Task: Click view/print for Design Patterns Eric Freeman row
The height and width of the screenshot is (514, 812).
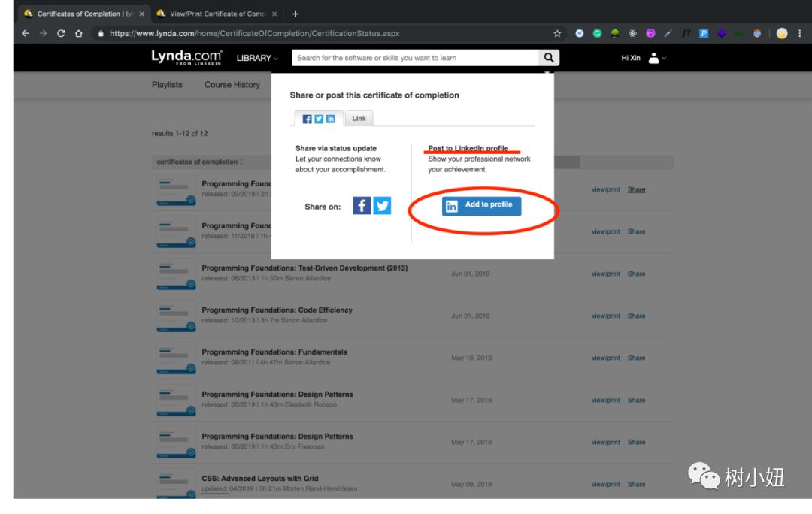Action: tap(606, 442)
